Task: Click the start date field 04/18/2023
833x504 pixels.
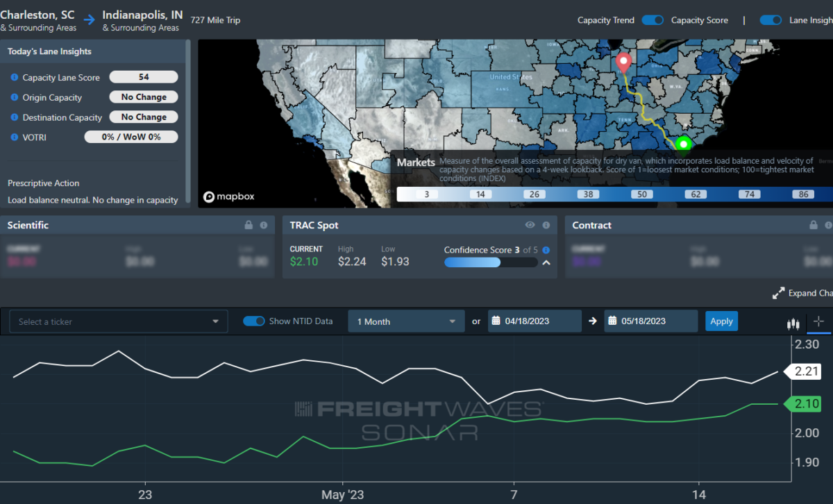Action: (535, 321)
